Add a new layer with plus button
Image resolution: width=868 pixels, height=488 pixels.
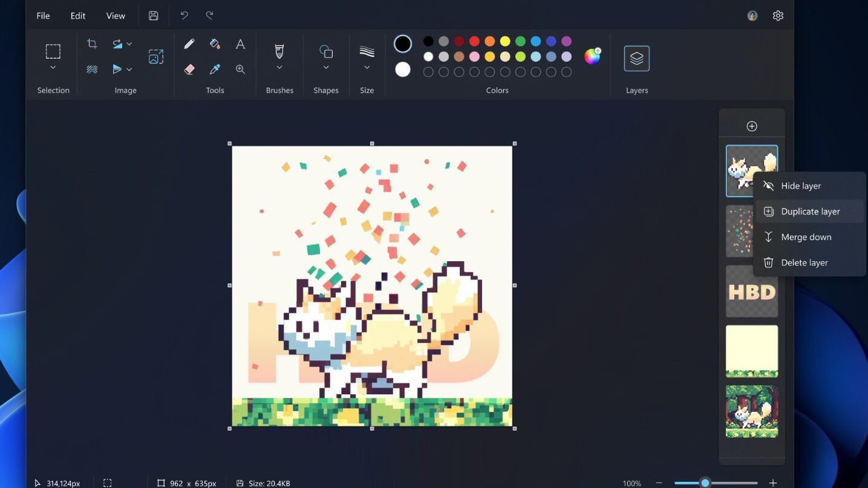[752, 126]
